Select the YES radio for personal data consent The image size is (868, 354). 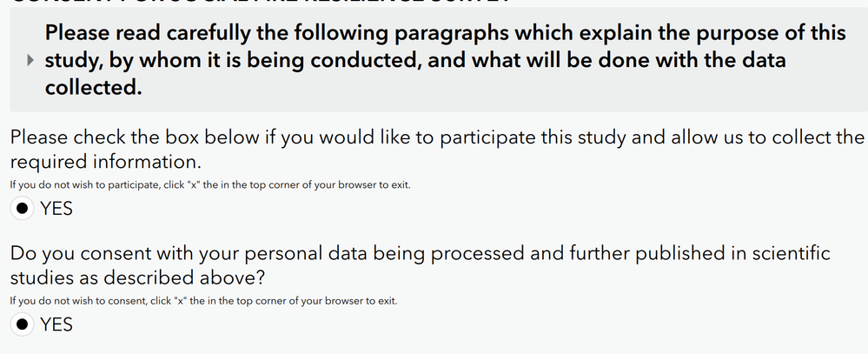tap(23, 324)
